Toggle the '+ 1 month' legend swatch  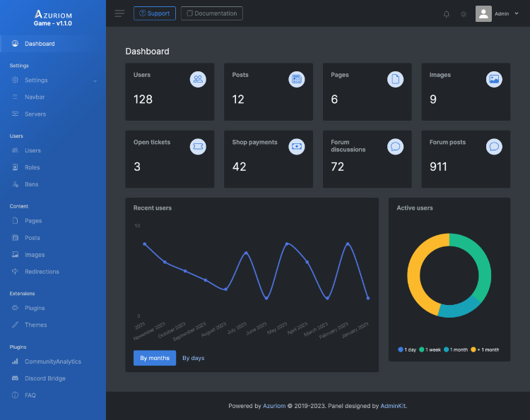[473, 349]
